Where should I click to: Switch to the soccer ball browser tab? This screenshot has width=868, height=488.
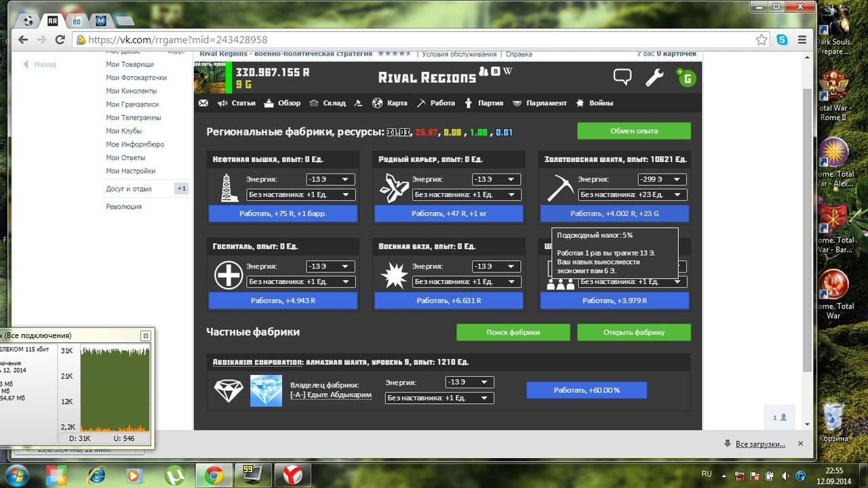pyautogui.click(x=28, y=20)
